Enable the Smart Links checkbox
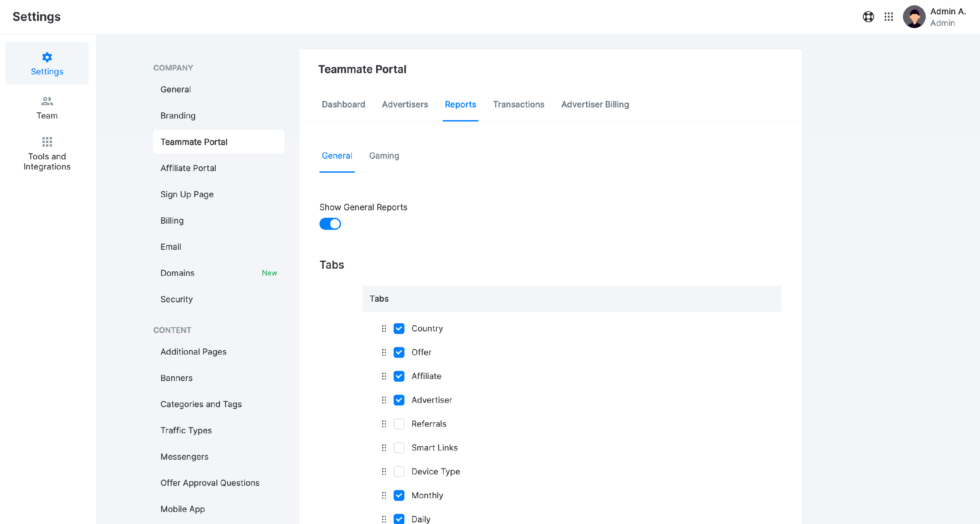 tap(399, 448)
